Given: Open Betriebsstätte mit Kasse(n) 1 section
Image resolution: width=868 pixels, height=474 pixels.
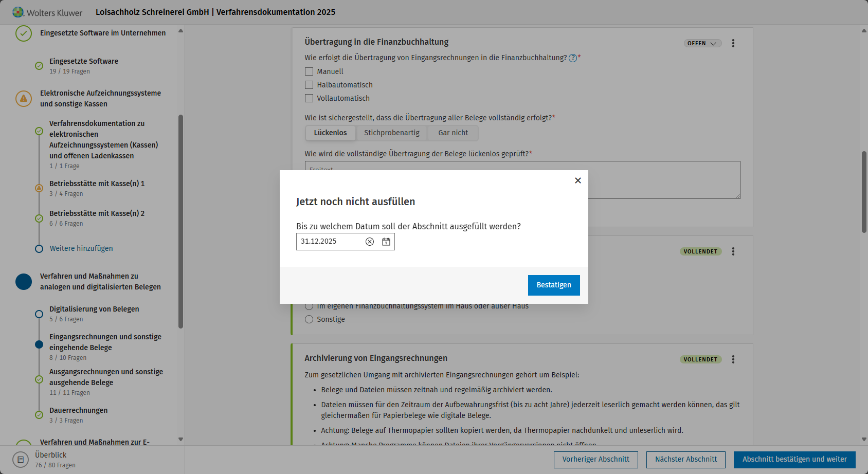Looking at the screenshot, I should tap(97, 188).
